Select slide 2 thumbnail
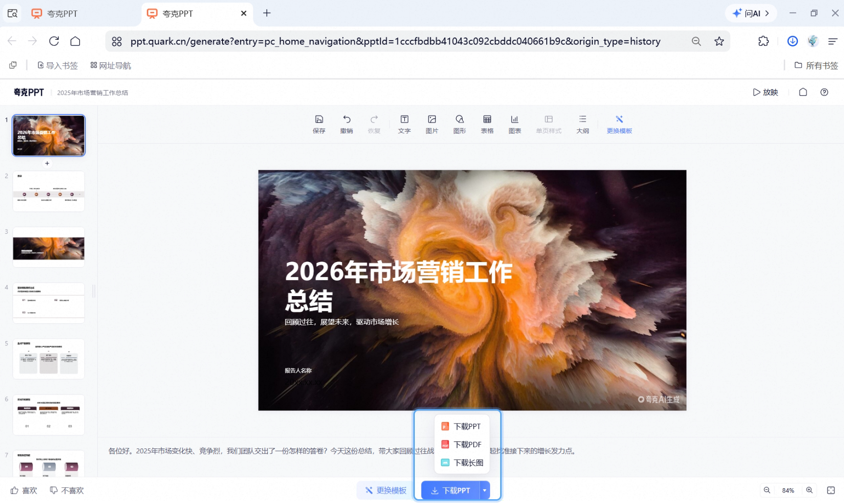844x504 pixels. point(48,191)
